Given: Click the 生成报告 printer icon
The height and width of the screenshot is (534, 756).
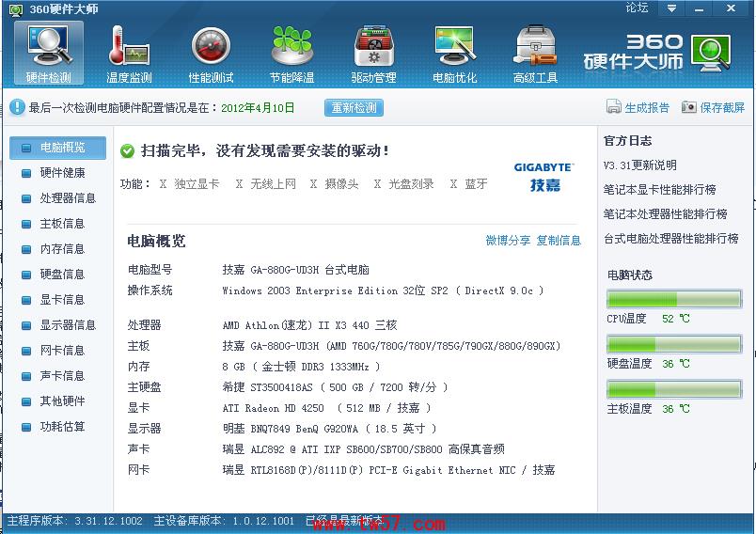Looking at the screenshot, I should click(614, 107).
